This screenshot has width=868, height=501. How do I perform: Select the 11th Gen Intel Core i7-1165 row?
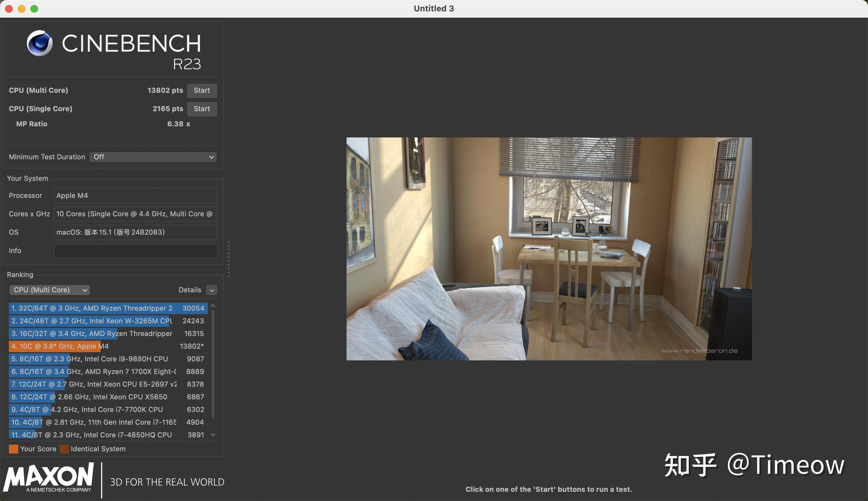click(x=108, y=422)
